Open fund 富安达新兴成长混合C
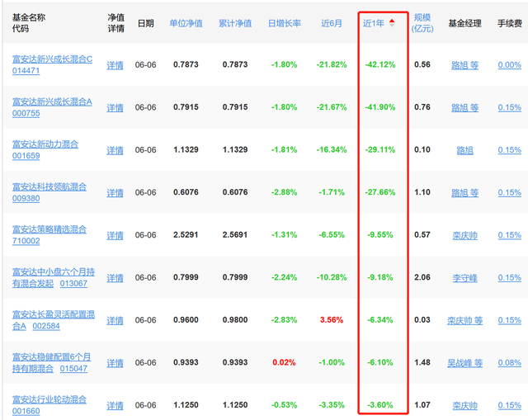The height and width of the screenshot is (420, 528). [52, 59]
